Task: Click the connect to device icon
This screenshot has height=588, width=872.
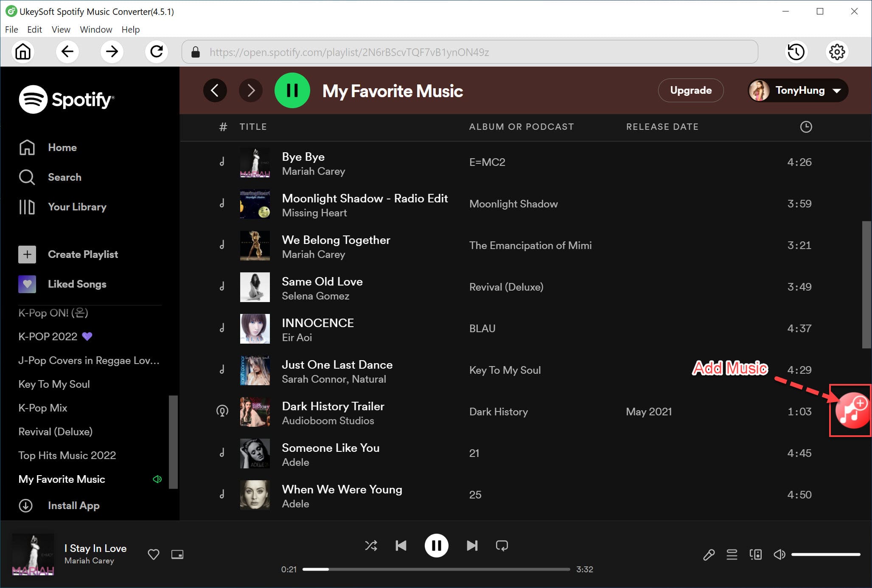Action: click(x=755, y=553)
